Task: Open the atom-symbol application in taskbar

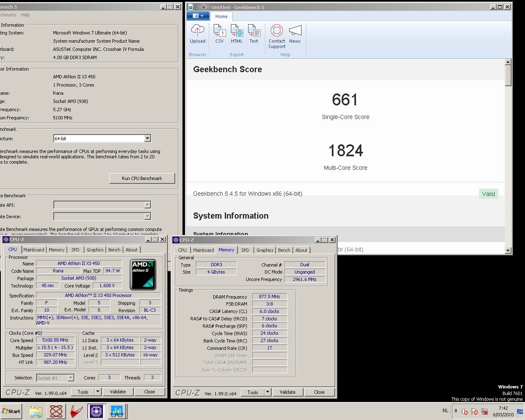Action: click(56, 411)
